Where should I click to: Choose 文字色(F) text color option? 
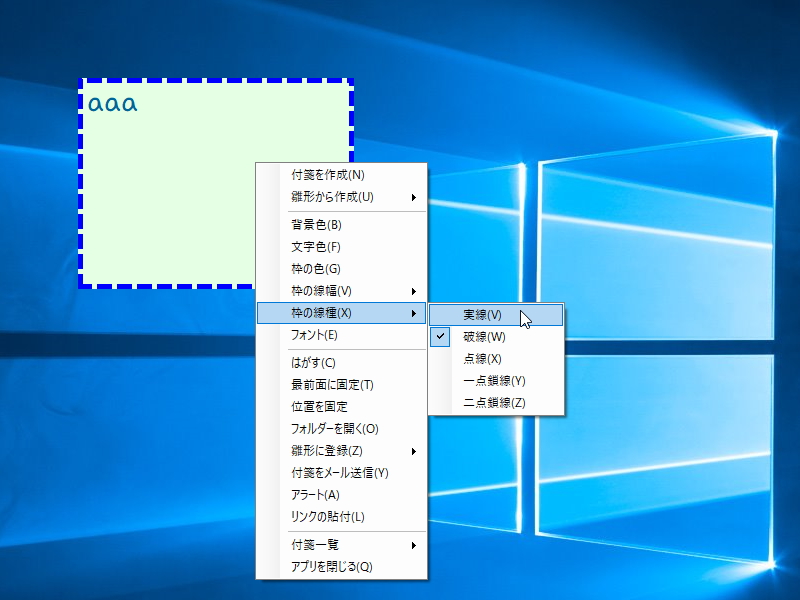click(341, 247)
